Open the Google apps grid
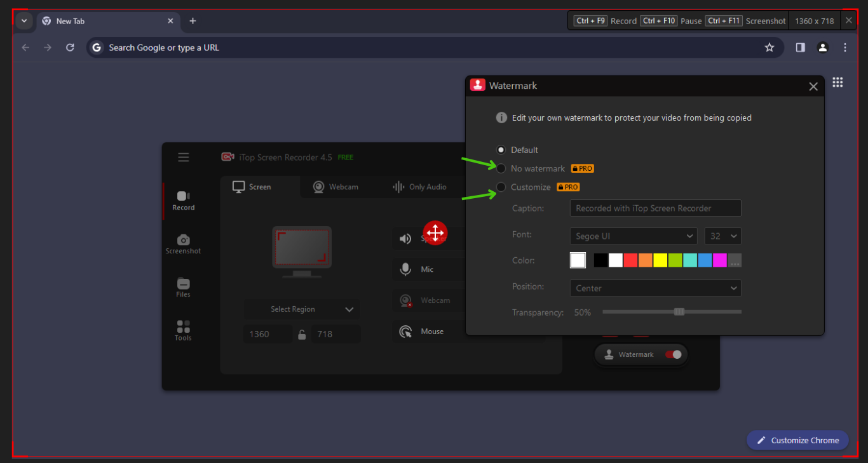 pos(837,83)
